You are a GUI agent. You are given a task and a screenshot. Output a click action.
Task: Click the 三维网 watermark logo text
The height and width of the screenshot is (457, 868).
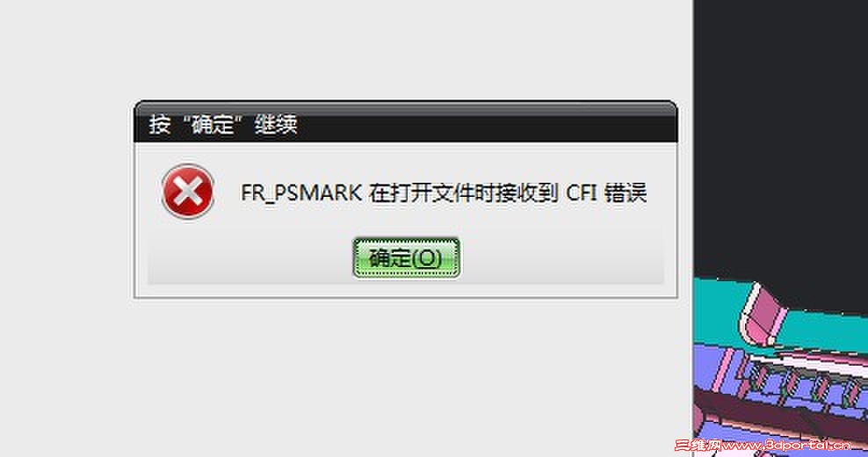click(x=697, y=445)
